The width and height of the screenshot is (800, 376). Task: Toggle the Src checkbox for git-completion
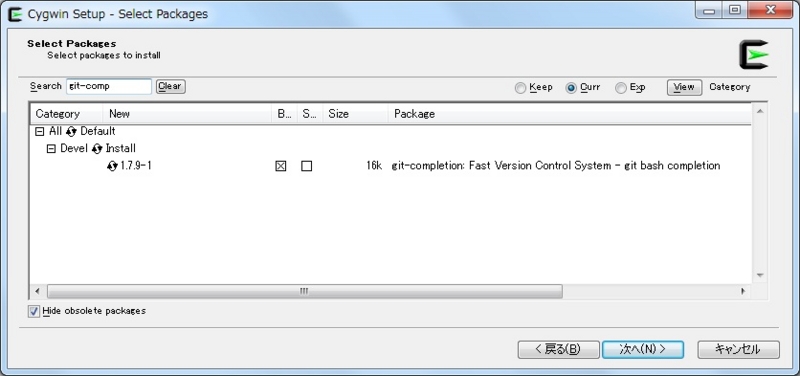click(x=306, y=166)
